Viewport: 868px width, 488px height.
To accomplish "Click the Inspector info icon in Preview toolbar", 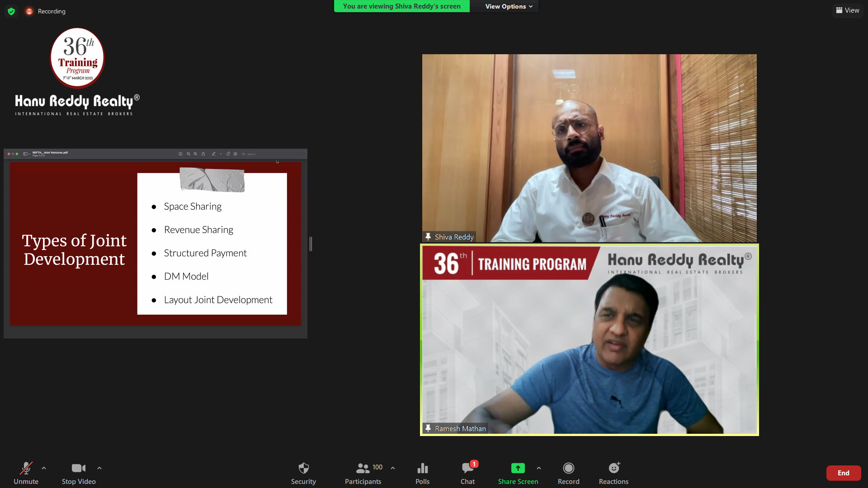I will [x=180, y=154].
